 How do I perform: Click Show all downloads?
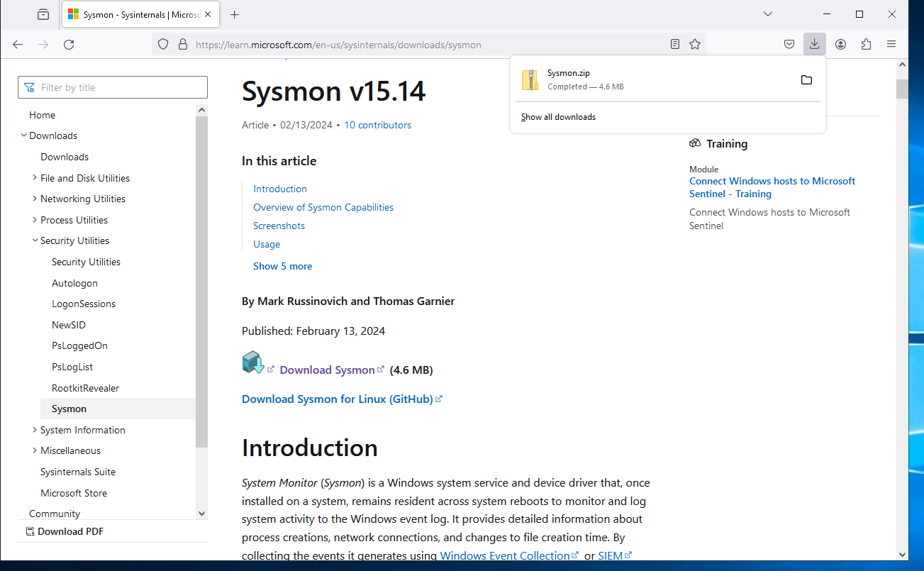click(x=558, y=117)
